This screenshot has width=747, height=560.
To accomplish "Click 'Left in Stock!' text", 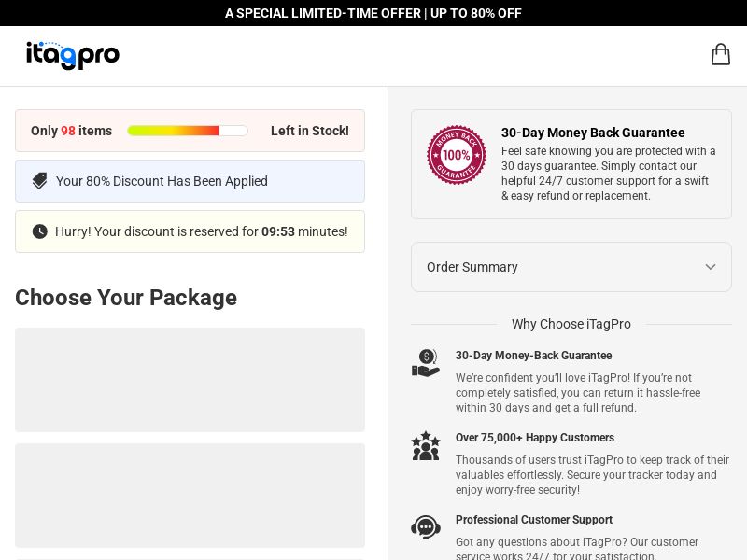I will coord(310,131).
